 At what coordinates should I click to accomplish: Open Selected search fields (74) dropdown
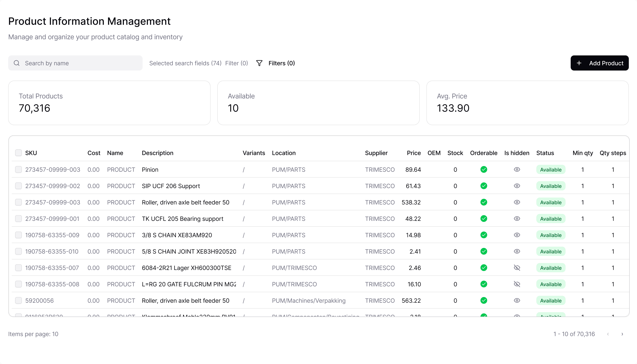(x=185, y=63)
